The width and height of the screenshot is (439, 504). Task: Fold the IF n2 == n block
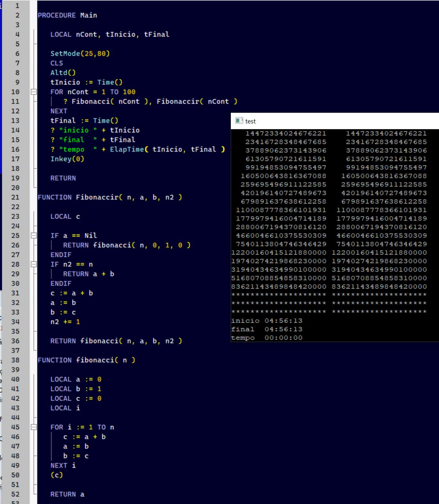click(34, 264)
